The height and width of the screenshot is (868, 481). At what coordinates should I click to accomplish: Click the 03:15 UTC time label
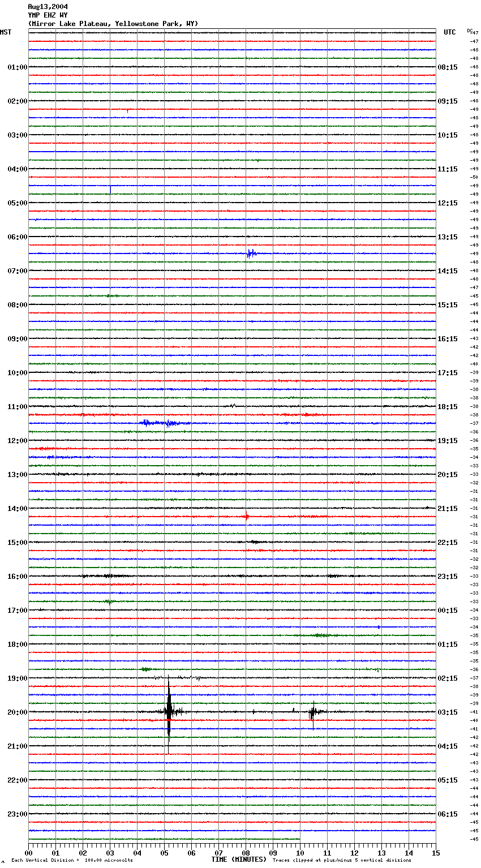[x=448, y=712]
